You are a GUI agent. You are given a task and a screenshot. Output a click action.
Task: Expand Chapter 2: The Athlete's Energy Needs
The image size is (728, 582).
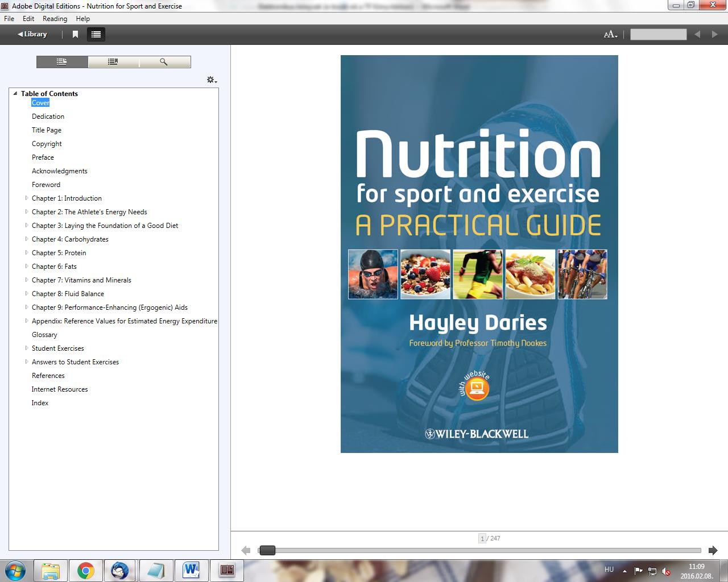click(26, 212)
